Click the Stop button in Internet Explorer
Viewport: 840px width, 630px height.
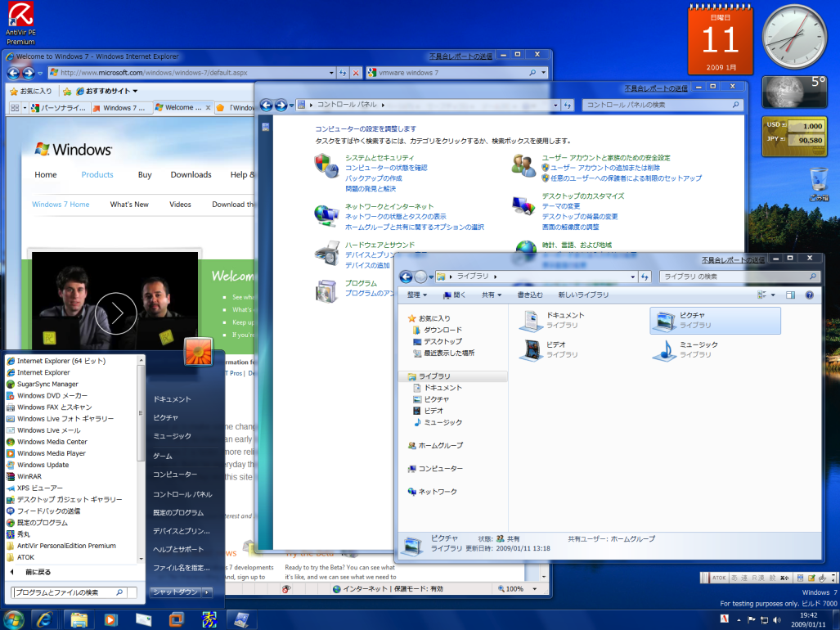click(x=356, y=73)
